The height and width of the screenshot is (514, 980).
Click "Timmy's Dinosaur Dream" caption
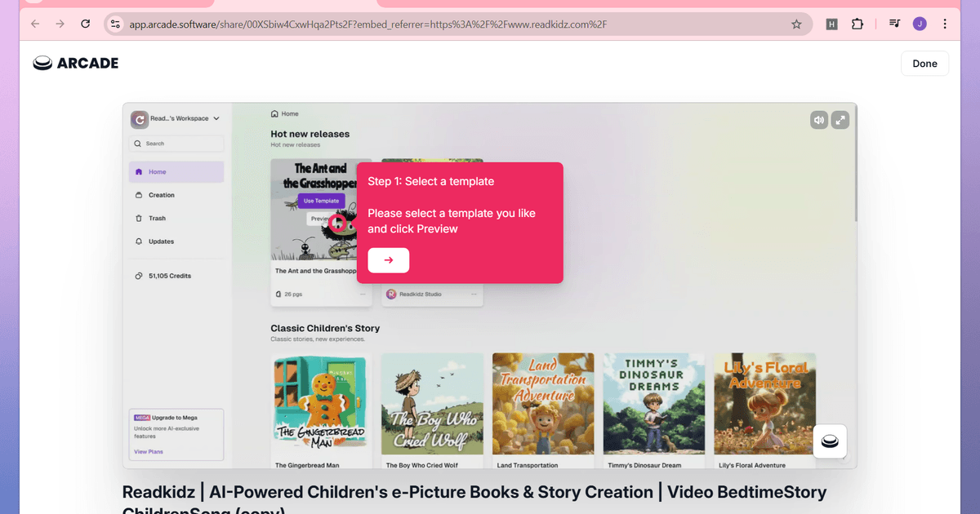pos(644,465)
